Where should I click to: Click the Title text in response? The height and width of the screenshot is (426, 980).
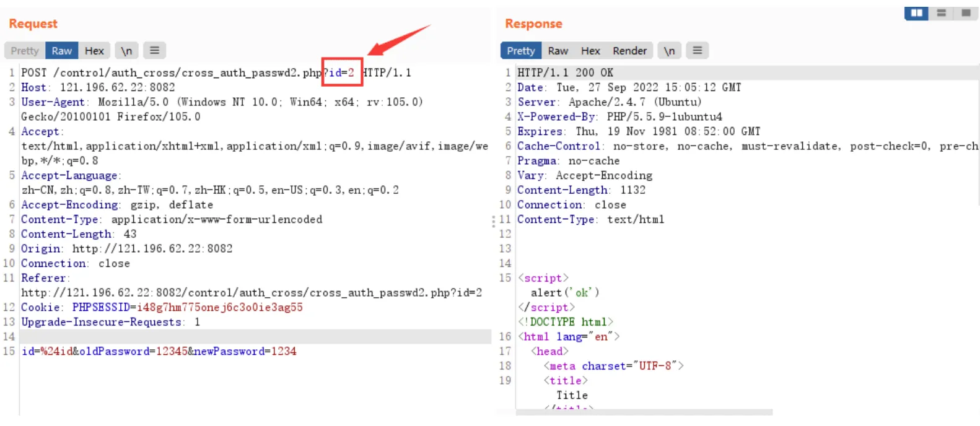pyautogui.click(x=572, y=395)
